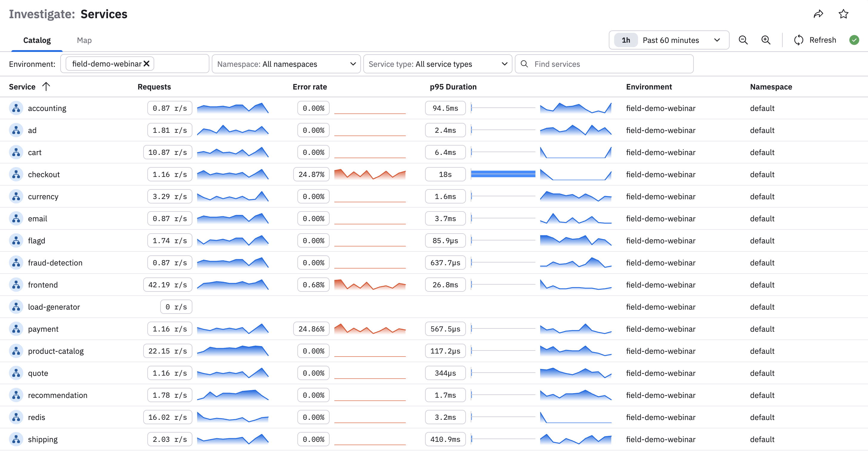Click the checkout error rate sparkline
Screen dimensions: 868x463
tap(370, 174)
